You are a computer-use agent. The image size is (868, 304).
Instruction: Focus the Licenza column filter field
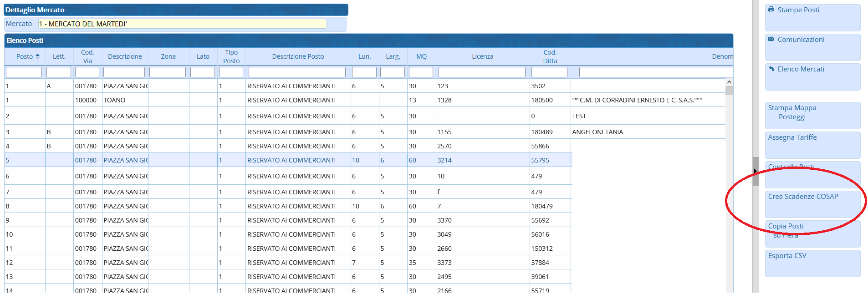tap(482, 72)
